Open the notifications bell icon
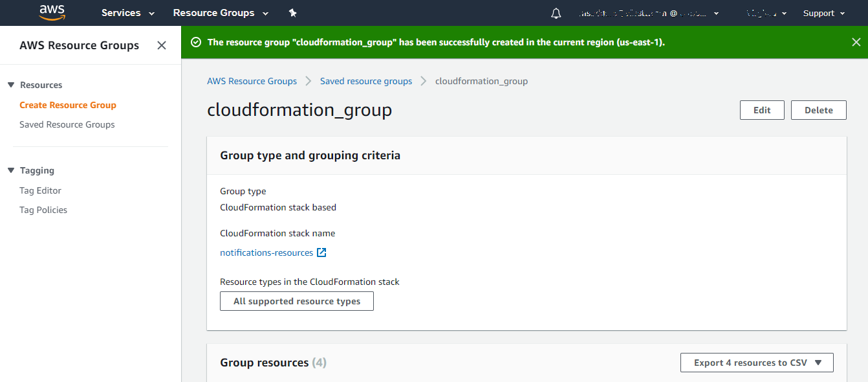 [x=556, y=14]
